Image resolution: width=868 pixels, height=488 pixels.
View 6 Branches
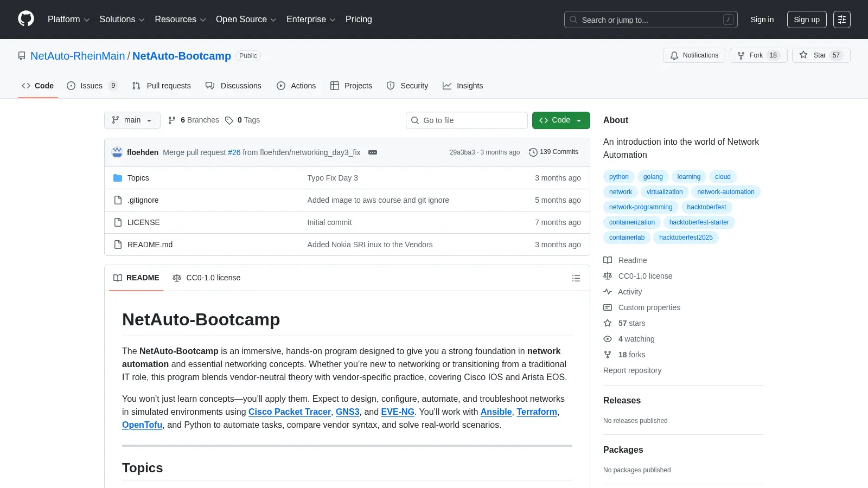194,120
